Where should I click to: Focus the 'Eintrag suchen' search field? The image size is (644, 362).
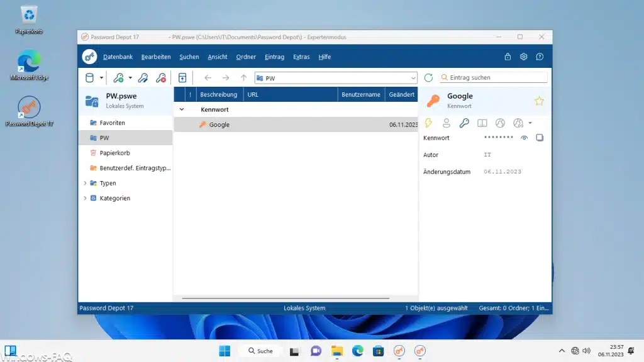coord(493,77)
